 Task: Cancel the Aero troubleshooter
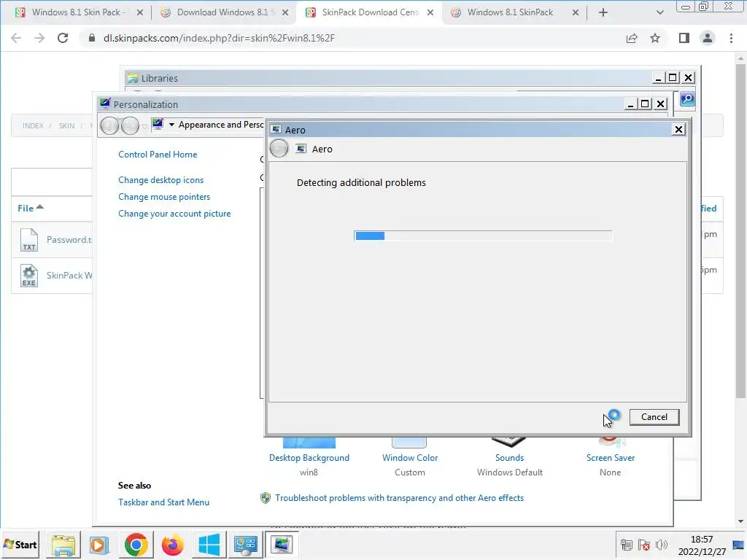tap(654, 417)
